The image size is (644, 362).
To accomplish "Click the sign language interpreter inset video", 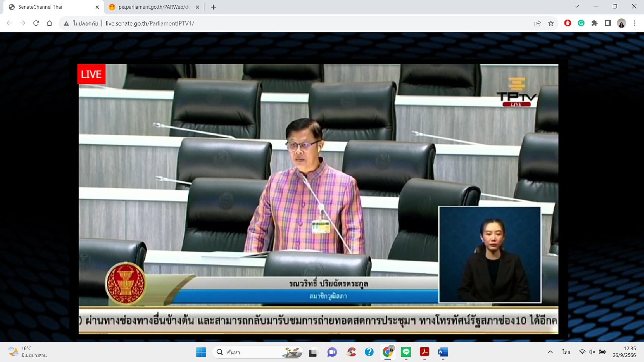I will [489, 255].
